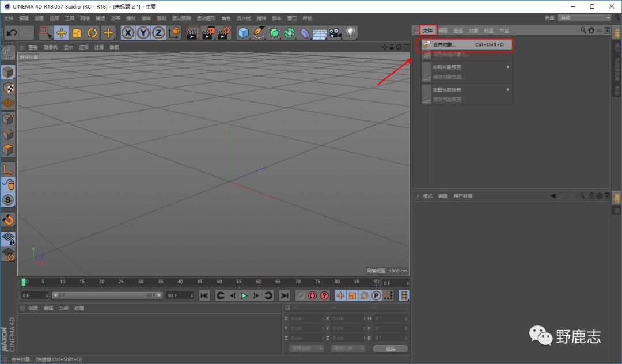Open the 用户数据 menu in Attributes panel
The image size is (622, 364).
pyautogui.click(x=462, y=196)
